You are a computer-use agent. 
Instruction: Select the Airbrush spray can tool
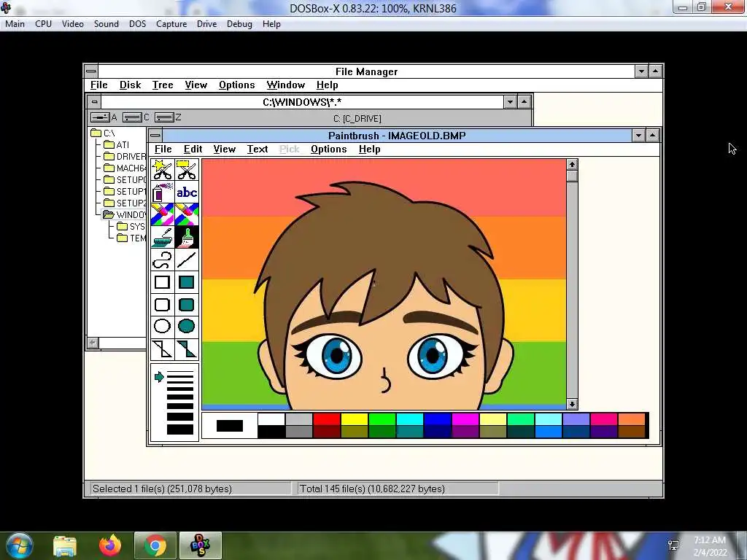pos(163,192)
